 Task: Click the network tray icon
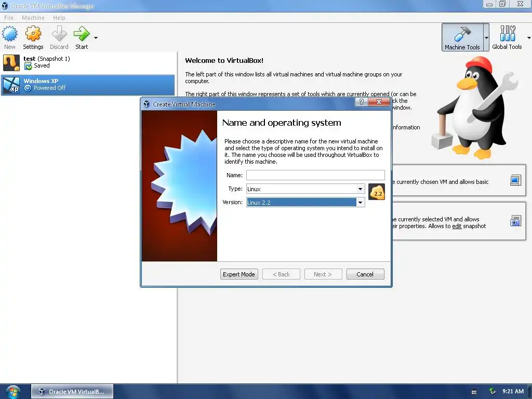[x=493, y=391]
